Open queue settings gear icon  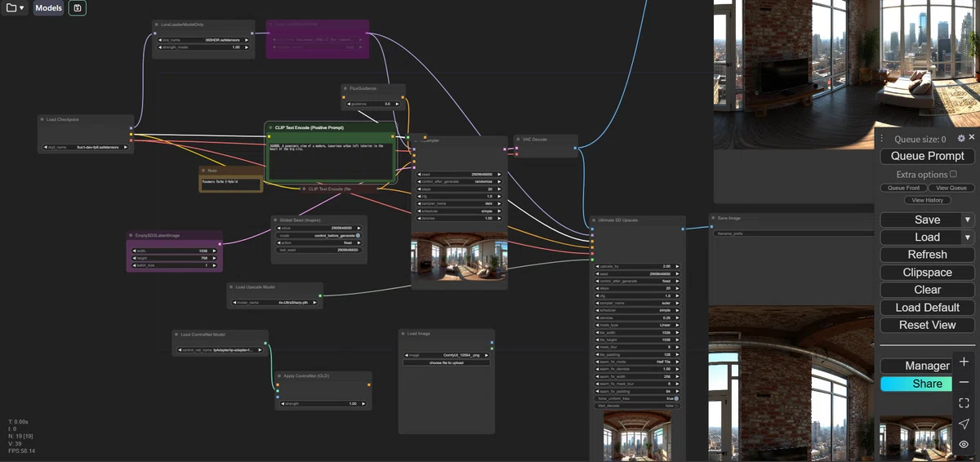pyautogui.click(x=961, y=139)
